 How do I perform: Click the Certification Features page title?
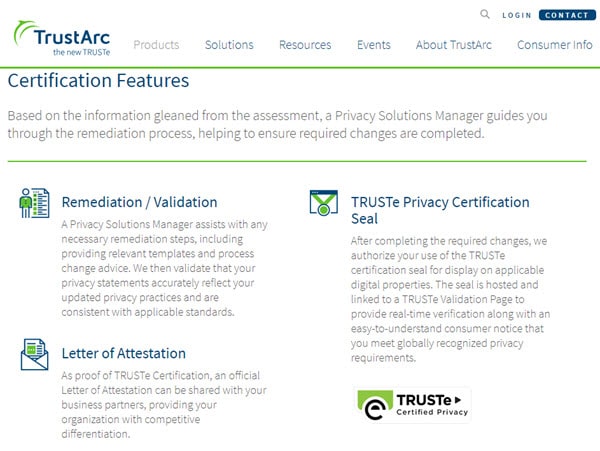tap(98, 81)
